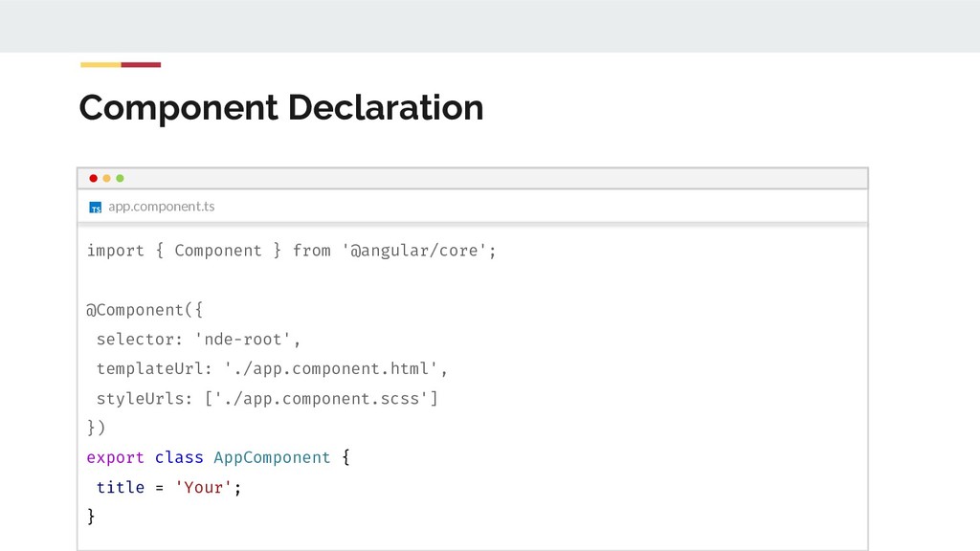Click the green maximize dot in code window
The height and width of the screenshot is (551, 980).
pos(120,178)
